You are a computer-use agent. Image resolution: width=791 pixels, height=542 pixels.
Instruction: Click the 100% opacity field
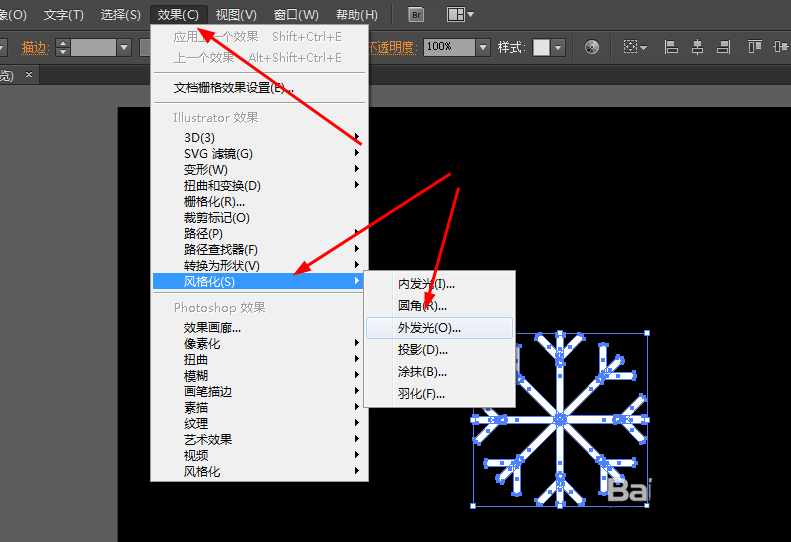(449, 47)
